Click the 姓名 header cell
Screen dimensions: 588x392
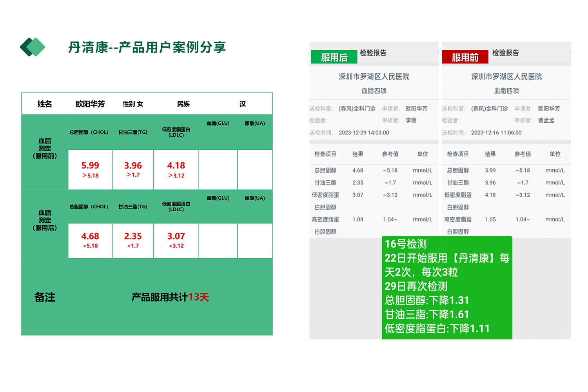tap(45, 104)
